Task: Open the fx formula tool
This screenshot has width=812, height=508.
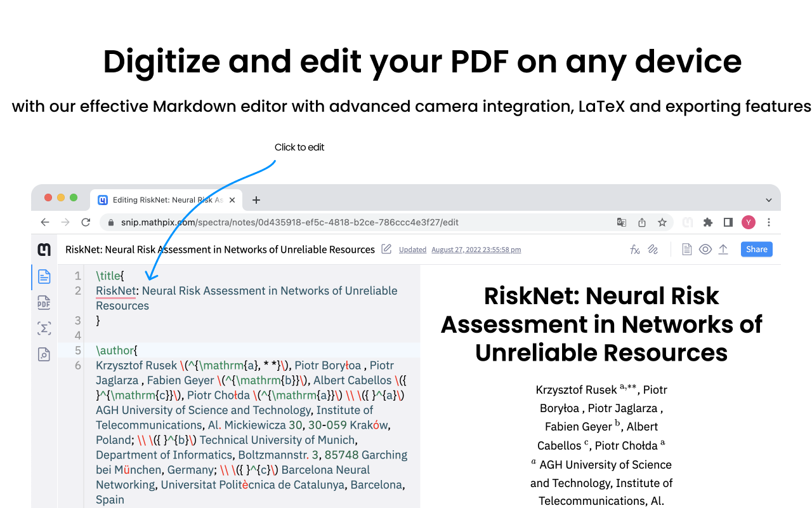Action: coord(634,250)
